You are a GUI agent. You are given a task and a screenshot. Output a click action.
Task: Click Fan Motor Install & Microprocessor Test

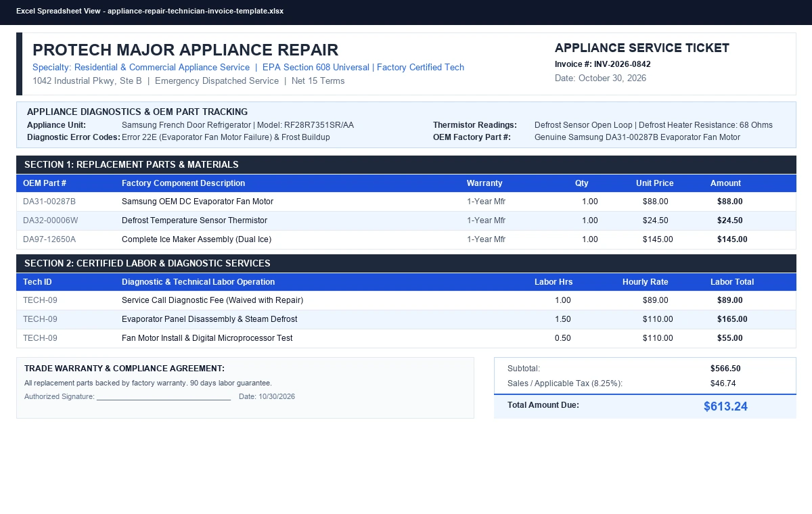pyautogui.click(x=207, y=338)
